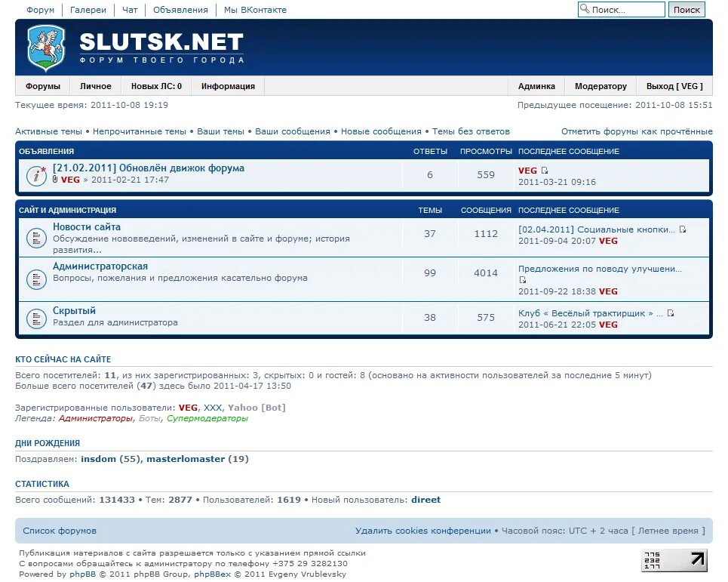Open Новые сообщения link

(x=381, y=131)
